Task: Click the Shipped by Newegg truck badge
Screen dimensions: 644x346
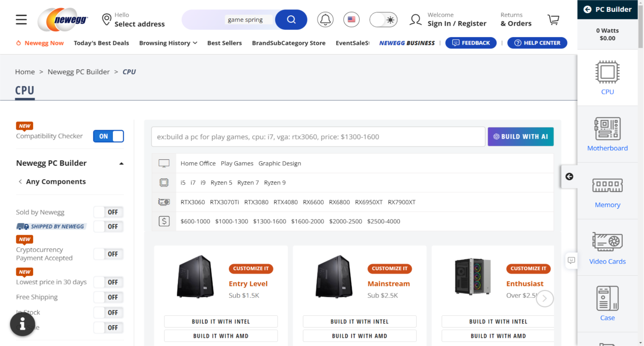Action: pos(51,226)
